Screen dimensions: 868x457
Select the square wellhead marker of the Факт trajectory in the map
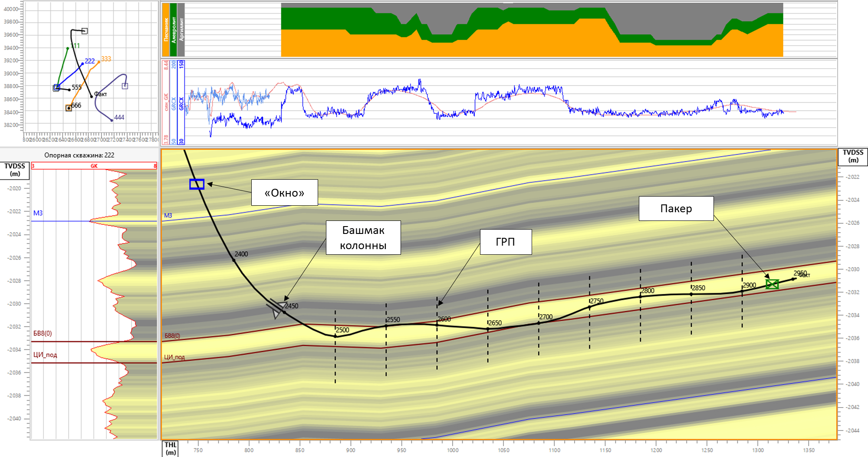[x=85, y=31]
